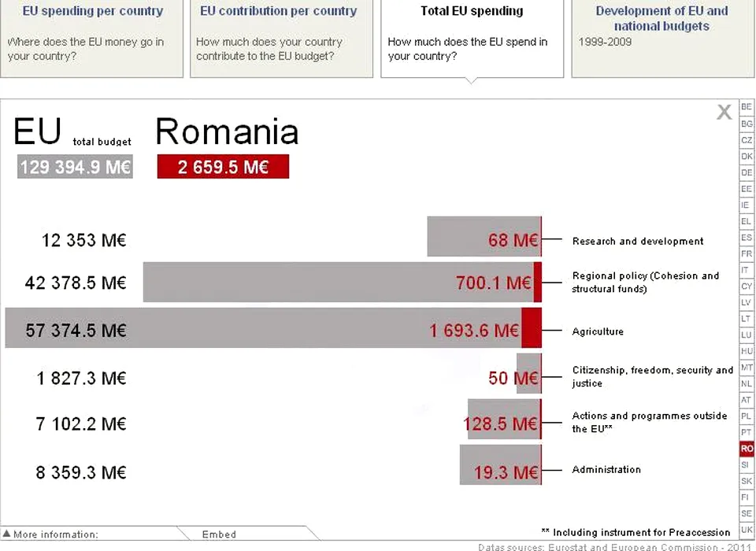The height and width of the screenshot is (551, 756).
Task: Click the grey EU total budget box
Action: [75, 167]
